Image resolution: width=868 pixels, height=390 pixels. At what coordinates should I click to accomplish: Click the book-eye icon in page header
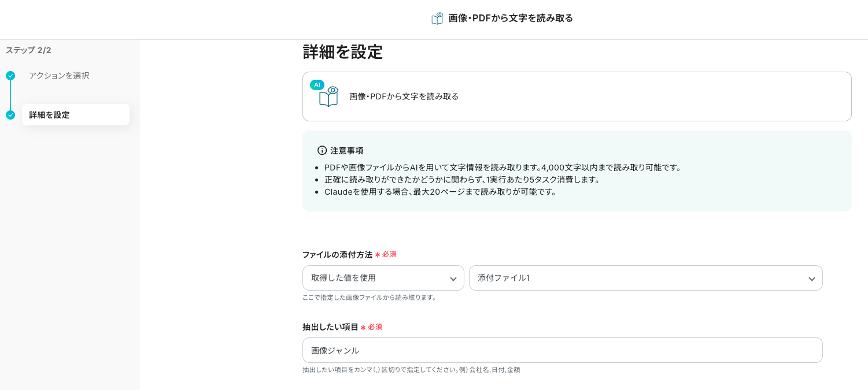click(437, 18)
